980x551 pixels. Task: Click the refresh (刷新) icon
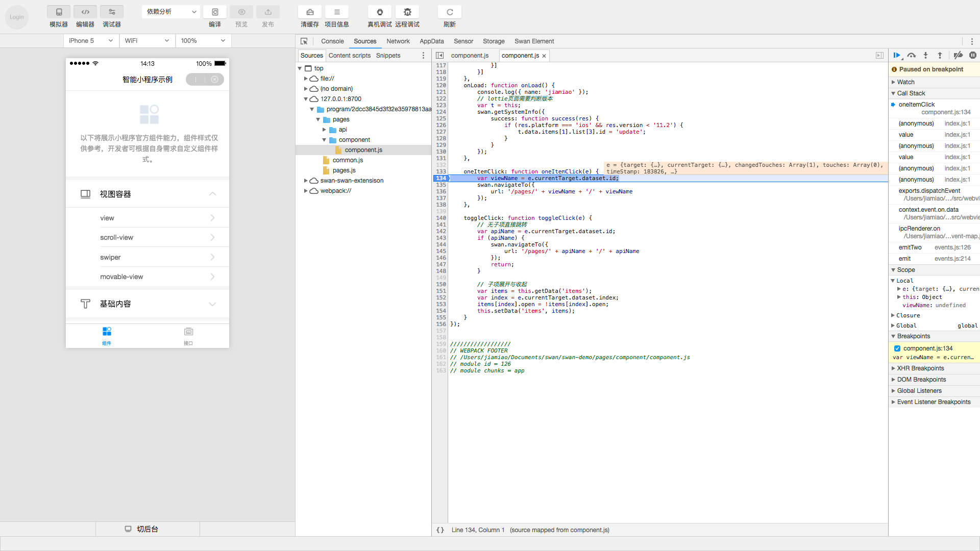click(x=450, y=12)
